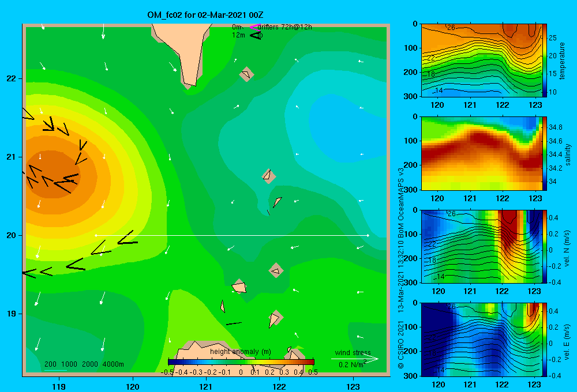The width and height of the screenshot is (577, 392).
Task: Click the white section line at latitude 20
Action: [232, 235]
